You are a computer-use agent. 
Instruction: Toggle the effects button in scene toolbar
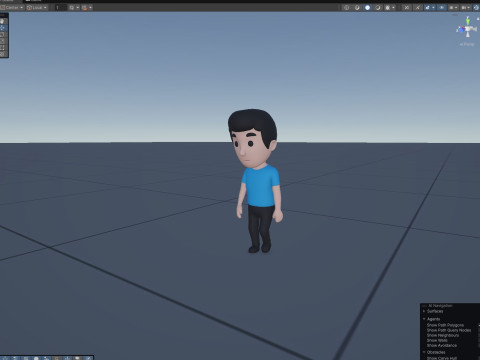(427, 7)
